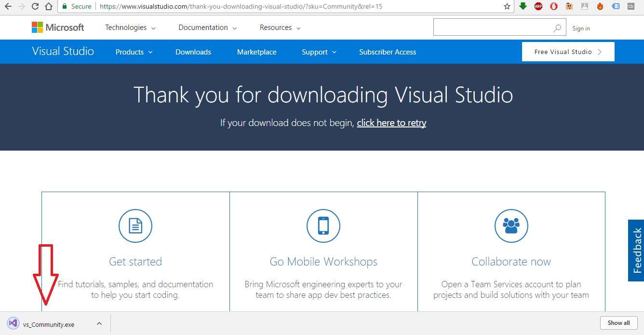This screenshot has height=335, width=644.
Task: Bookmark this page with the star icon
Action: [507, 6]
